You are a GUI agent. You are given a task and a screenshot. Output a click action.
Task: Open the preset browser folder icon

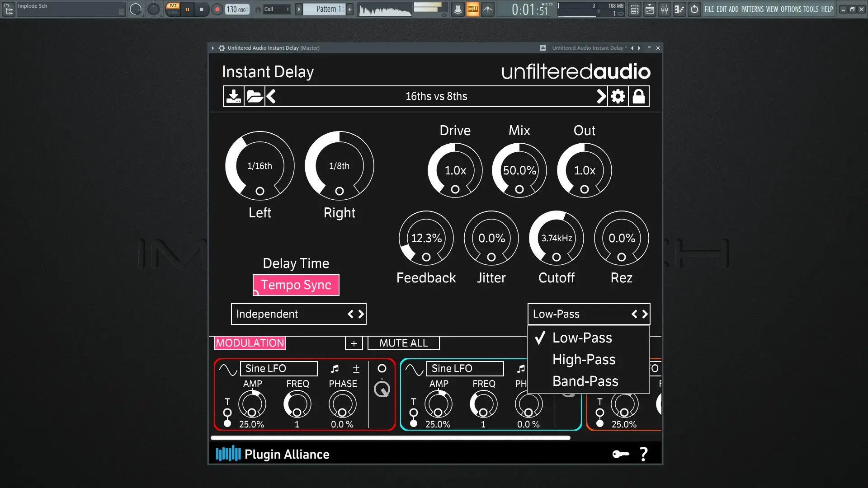(x=255, y=96)
